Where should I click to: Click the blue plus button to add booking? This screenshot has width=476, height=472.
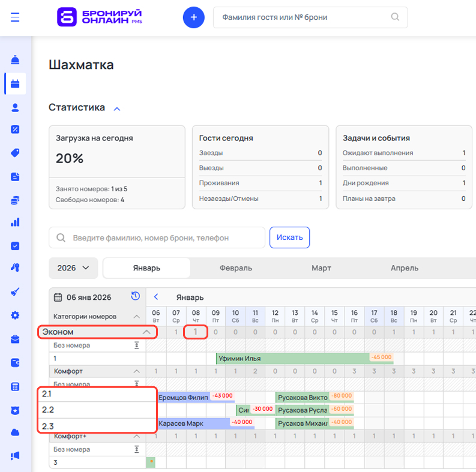[193, 17]
